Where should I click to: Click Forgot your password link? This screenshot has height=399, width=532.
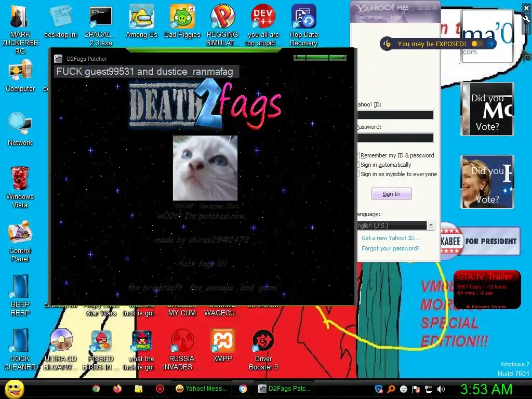[391, 248]
